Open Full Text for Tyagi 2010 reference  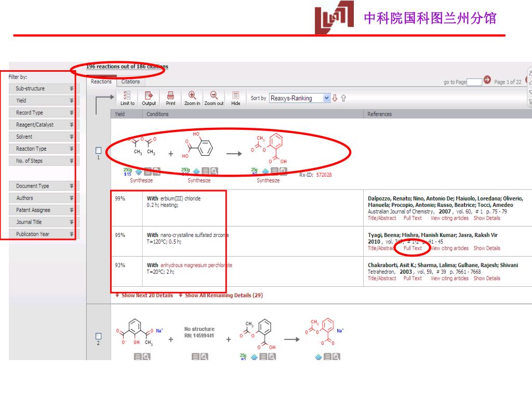tap(413, 248)
